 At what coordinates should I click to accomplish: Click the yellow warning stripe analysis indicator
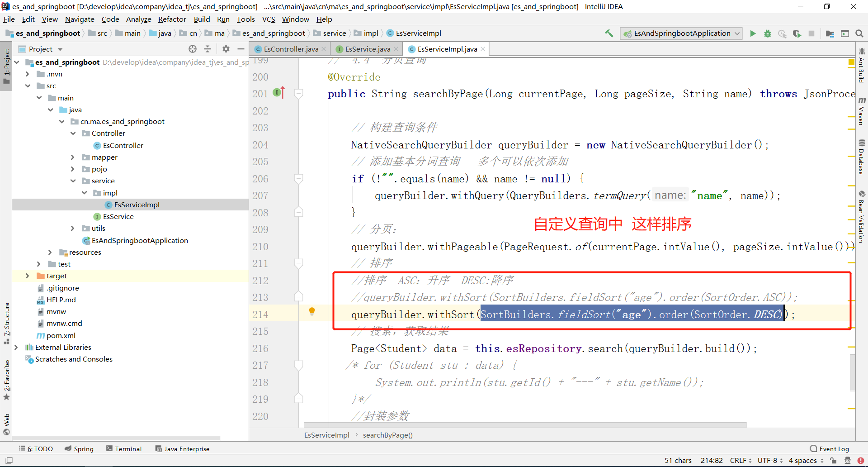coord(851,62)
